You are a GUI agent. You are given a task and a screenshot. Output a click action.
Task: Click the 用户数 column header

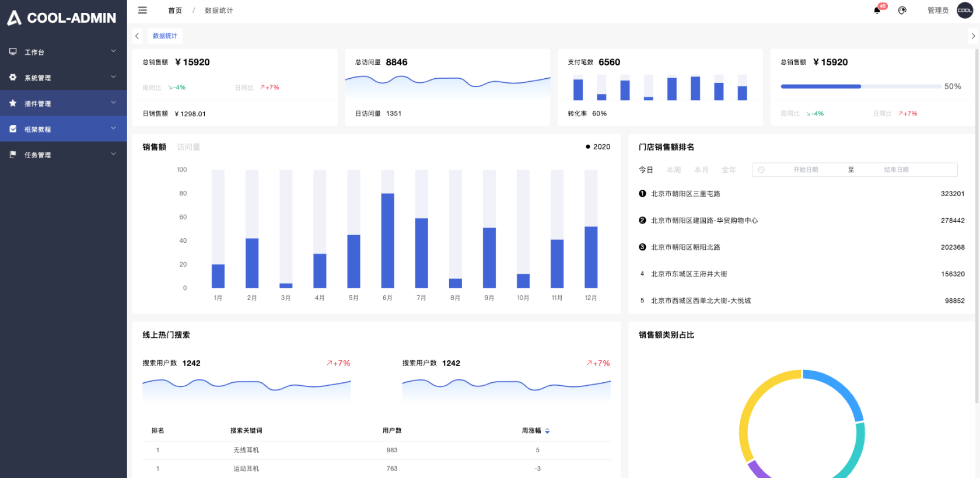click(x=392, y=431)
